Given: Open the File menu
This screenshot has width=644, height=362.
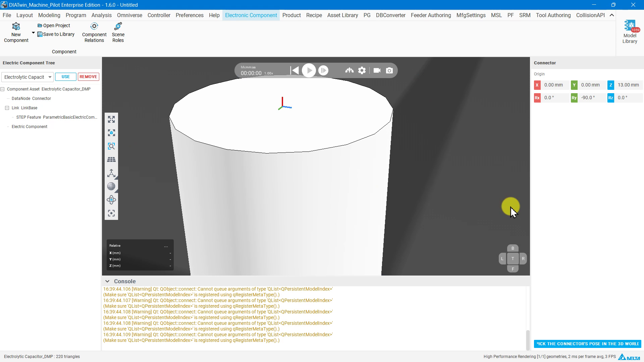Looking at the screenshot, I should [7, 15].
